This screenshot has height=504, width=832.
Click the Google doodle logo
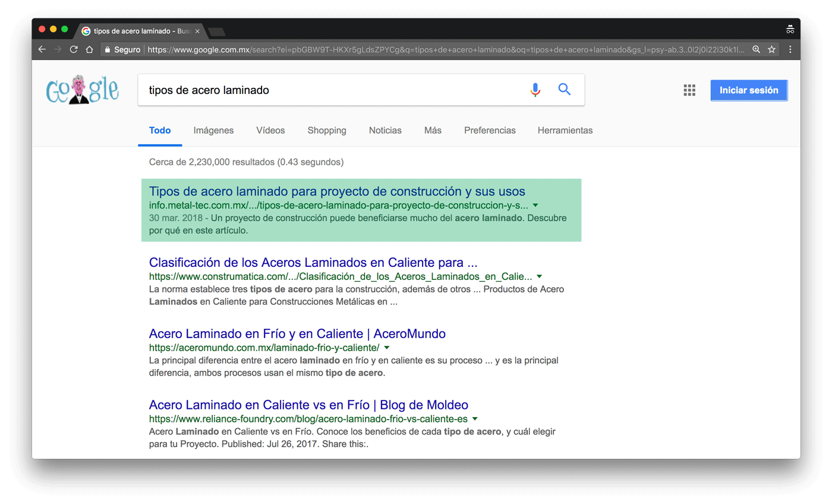tap(82, 89)
